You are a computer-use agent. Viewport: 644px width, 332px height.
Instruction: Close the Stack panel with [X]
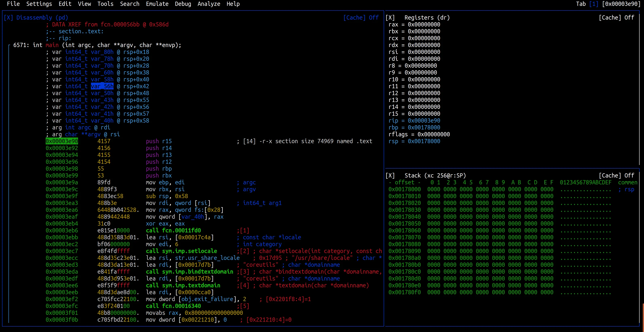[x=390, y=175]
